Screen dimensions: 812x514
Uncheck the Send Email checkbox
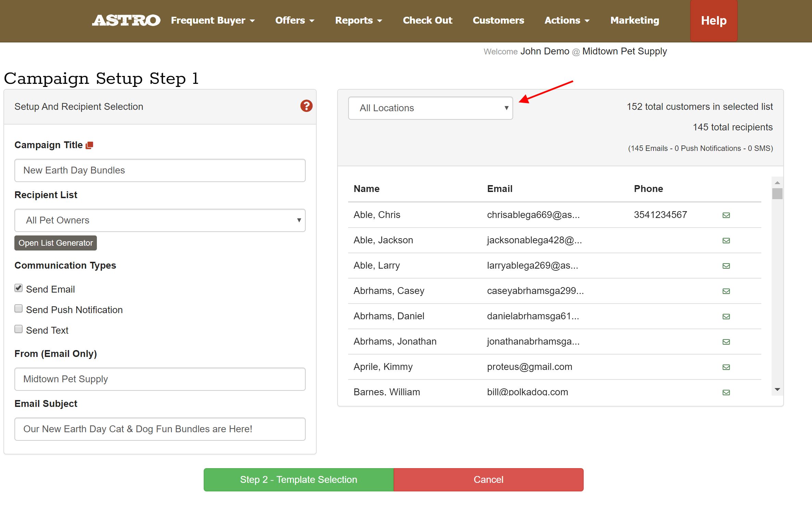[18, 288]
